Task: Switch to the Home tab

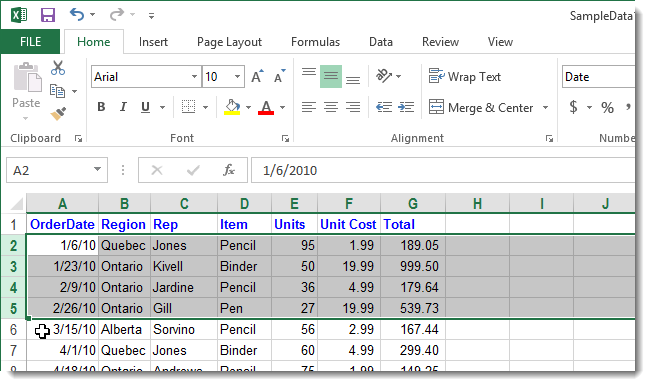Action: (x=94, y=42)
